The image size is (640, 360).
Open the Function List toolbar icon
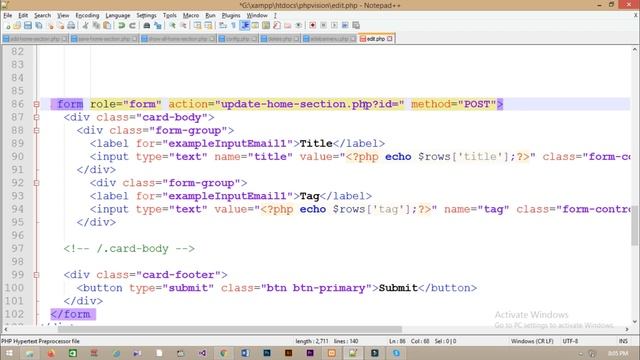coord(277,26)
